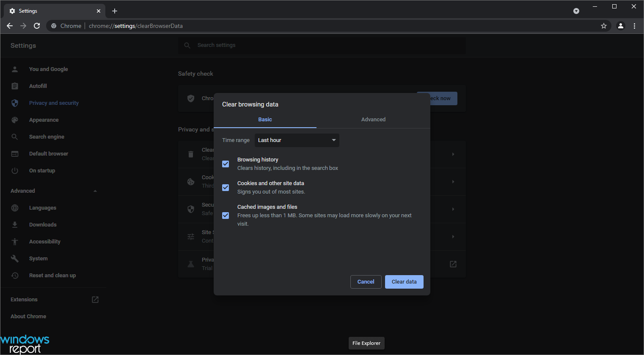Open the Time range dropdown
The image size is (644, 355).
pos(297,140)
